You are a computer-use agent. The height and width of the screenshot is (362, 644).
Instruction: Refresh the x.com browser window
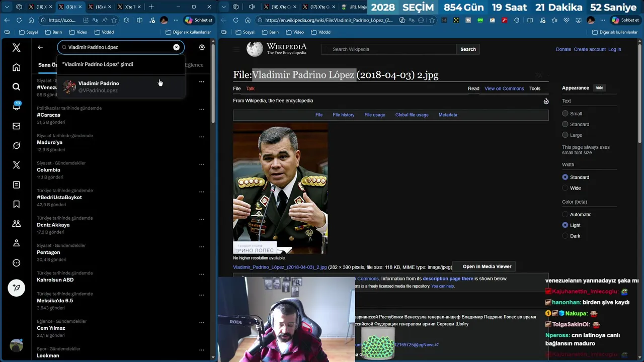(x=19, y=20)
